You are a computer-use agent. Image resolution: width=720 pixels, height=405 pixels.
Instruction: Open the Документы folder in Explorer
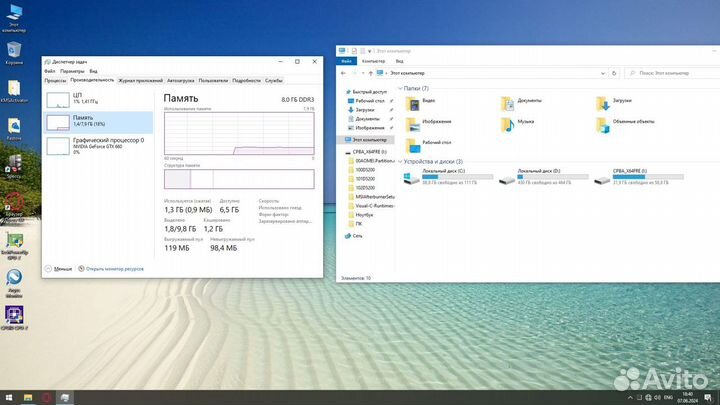(x=507, y=102)
